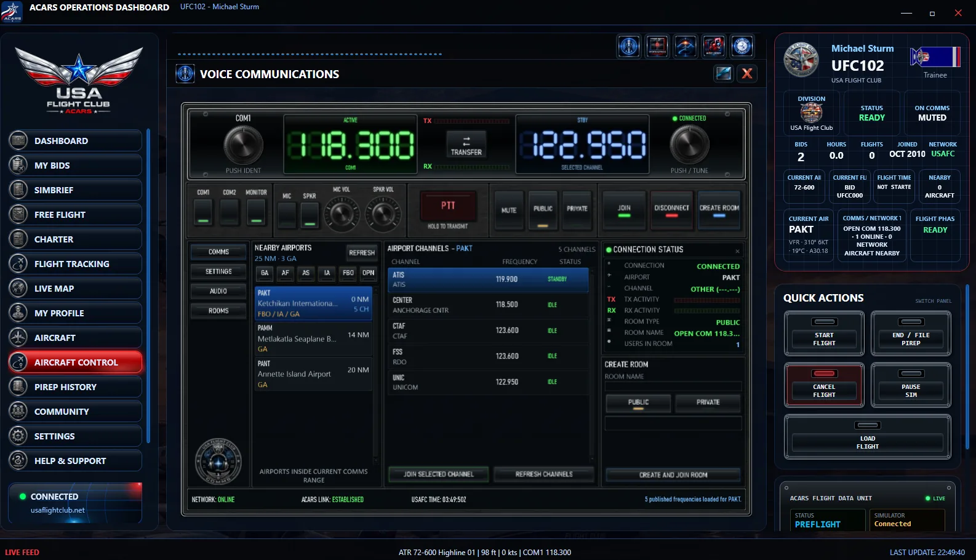
Task: Click the Live Map globe icon
Action: [x=19, y=289]
